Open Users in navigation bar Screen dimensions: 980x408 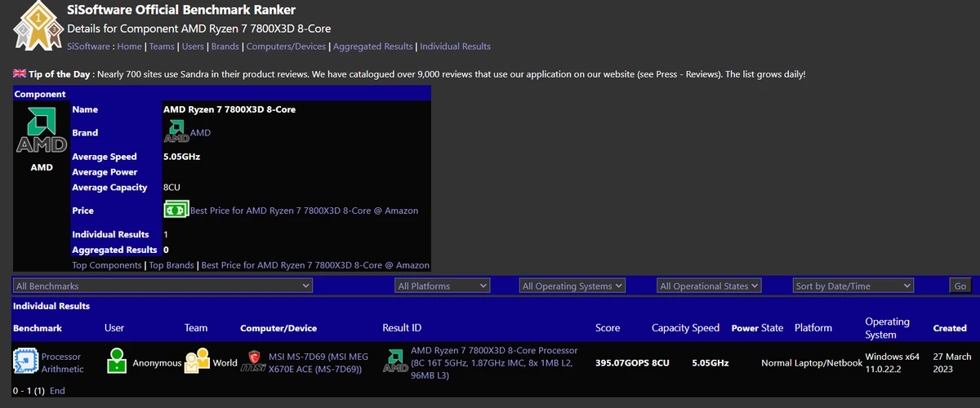click(x=193, y=47)
